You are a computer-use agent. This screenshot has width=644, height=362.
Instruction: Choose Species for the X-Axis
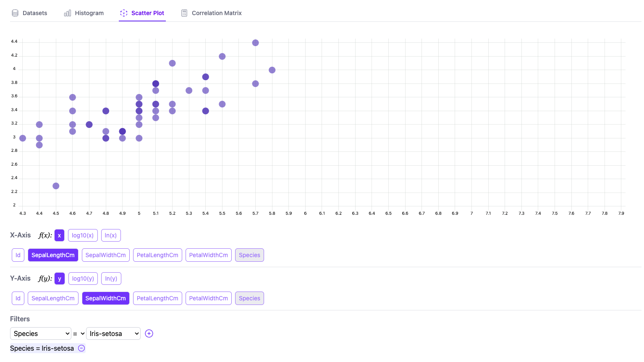249,255
